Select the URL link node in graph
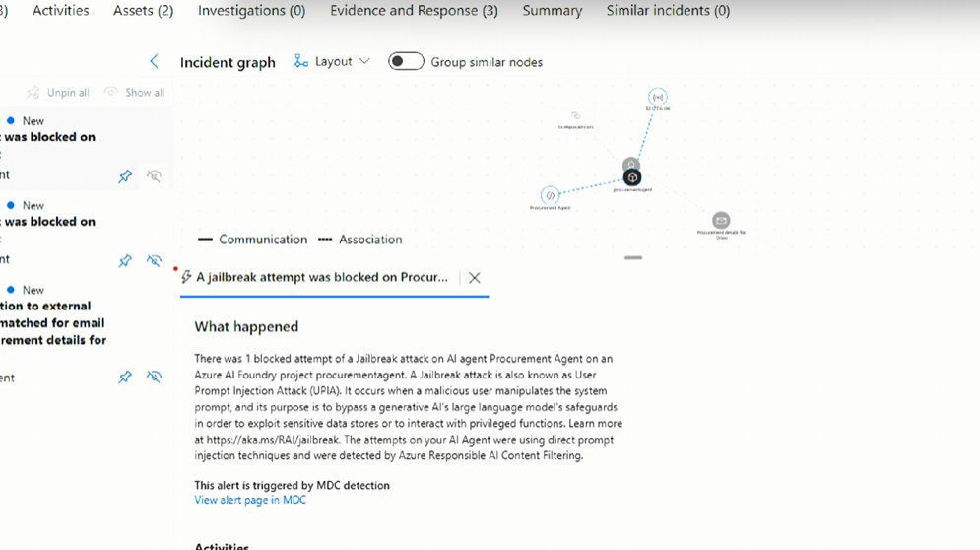 [576, 116]
